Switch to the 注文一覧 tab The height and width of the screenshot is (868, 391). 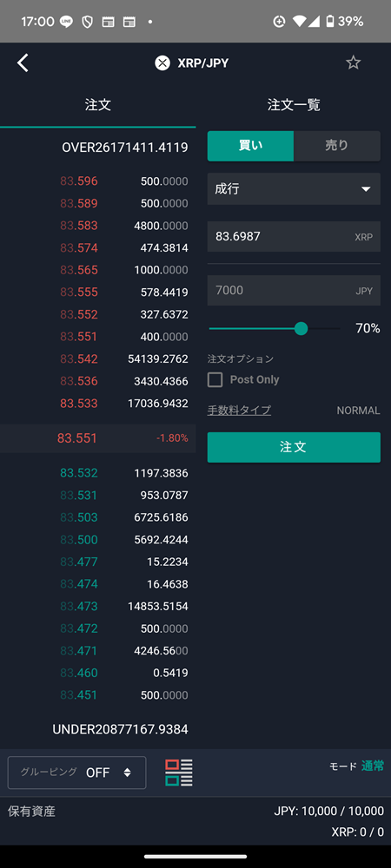(294, 105)
